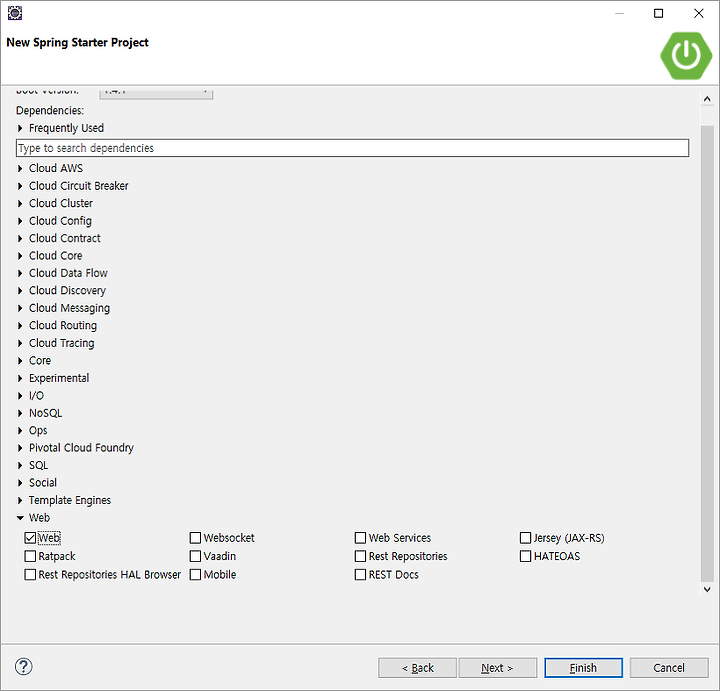
Task: Check Rest Repositories option
Action: click(360, 556)
